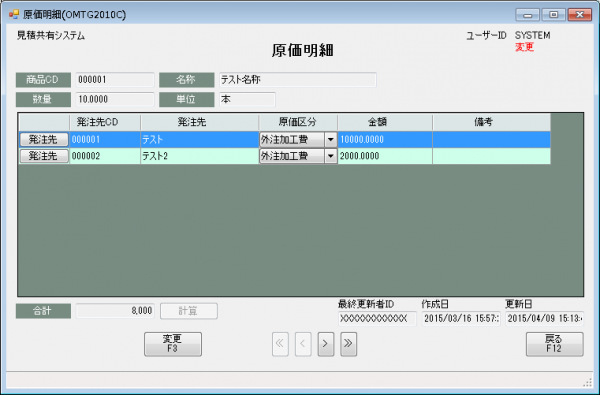Image resolution: width=600 pixels, height=395 pixels.
Task: Jump to the last record
Action: [349, 344]
